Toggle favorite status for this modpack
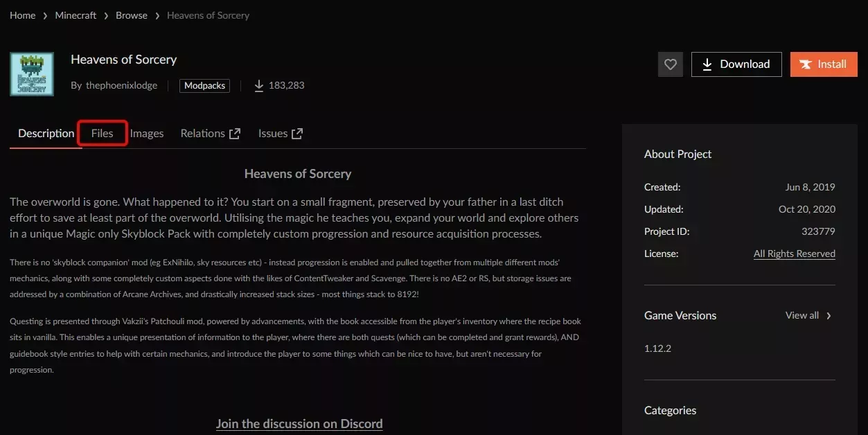The height and width of the screenshot is (435, 868). click(x=669, y=64)
